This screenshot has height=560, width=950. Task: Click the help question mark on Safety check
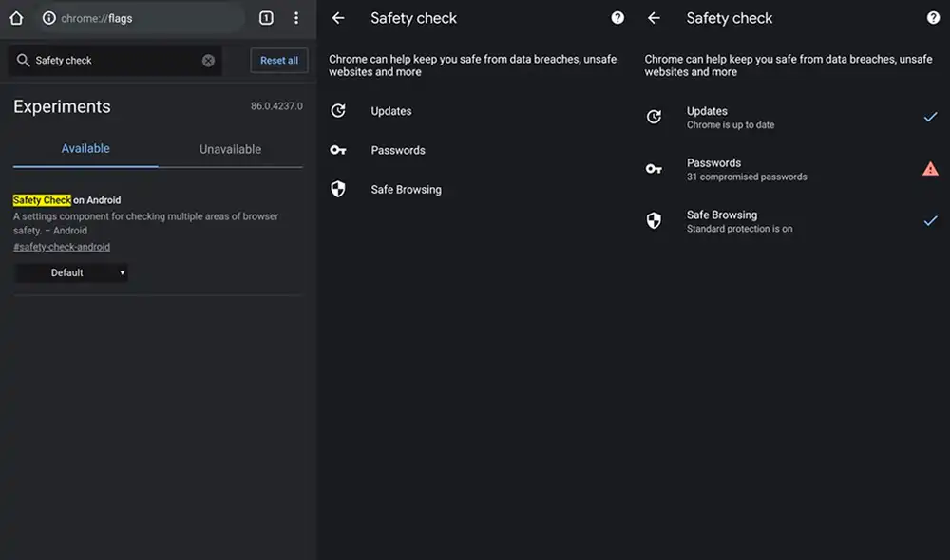point(618,17)
